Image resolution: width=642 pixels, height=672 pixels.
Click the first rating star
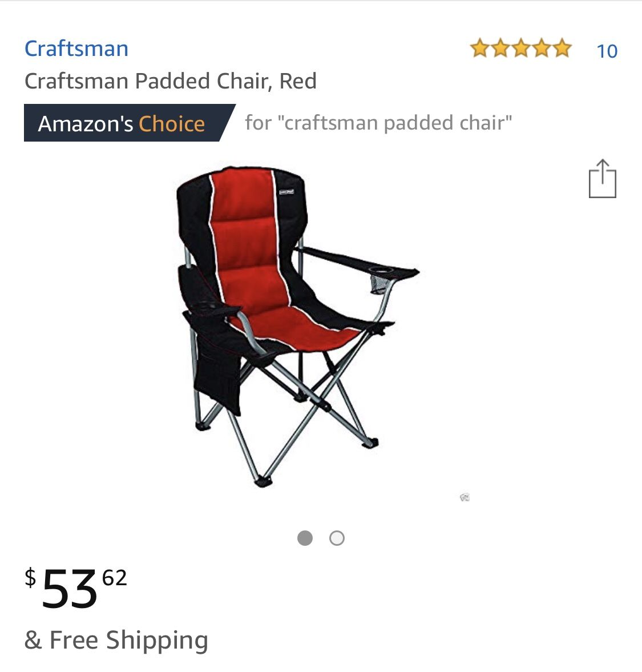tap(480, 48)
